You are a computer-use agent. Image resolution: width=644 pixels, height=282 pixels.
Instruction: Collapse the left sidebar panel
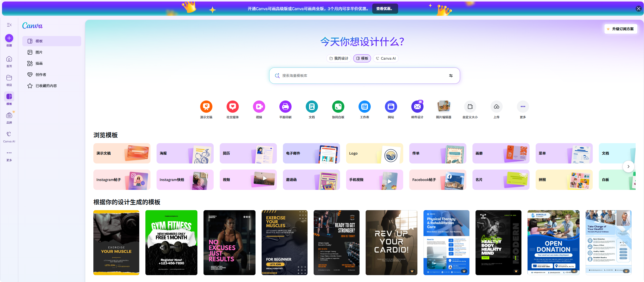9,25
